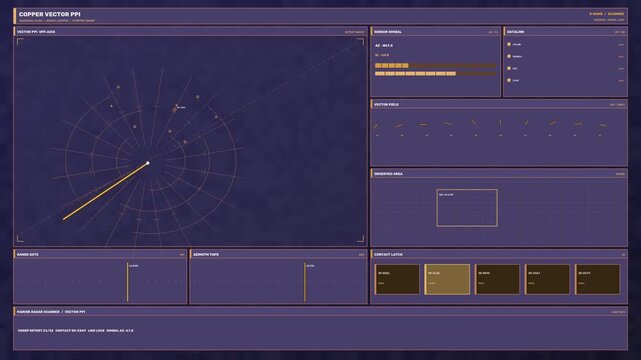Select the labeled diamond contact on the PPI
The width and height of the screenshot is (641, 360).
[175, 110]
